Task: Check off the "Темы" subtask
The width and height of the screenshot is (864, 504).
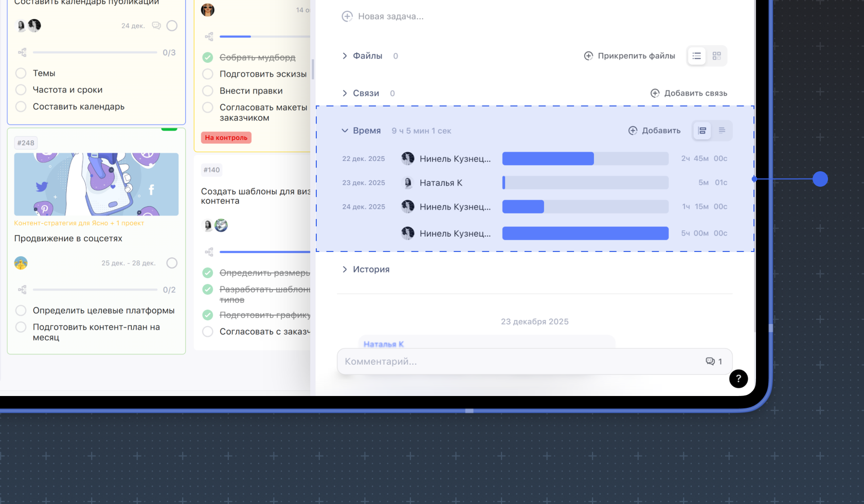Action: pos(21,74)
